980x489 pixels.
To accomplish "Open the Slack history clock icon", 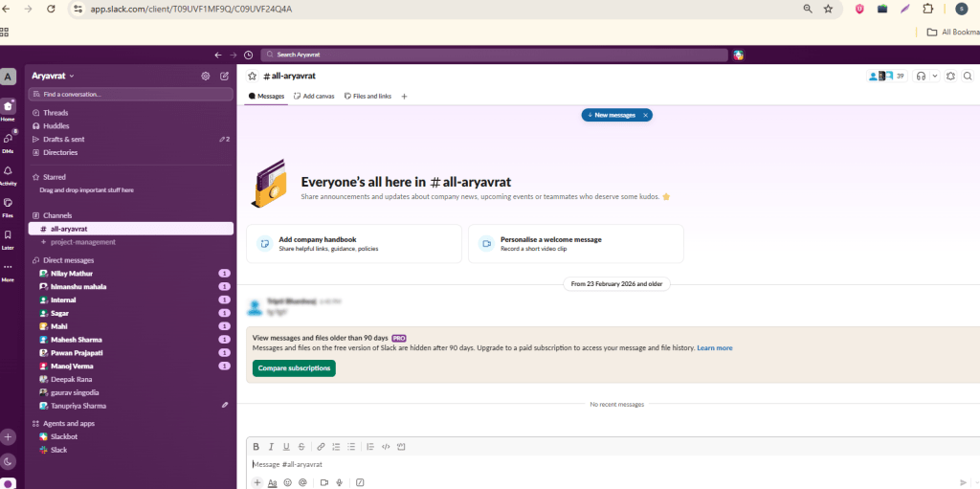I will coord(248,56).
